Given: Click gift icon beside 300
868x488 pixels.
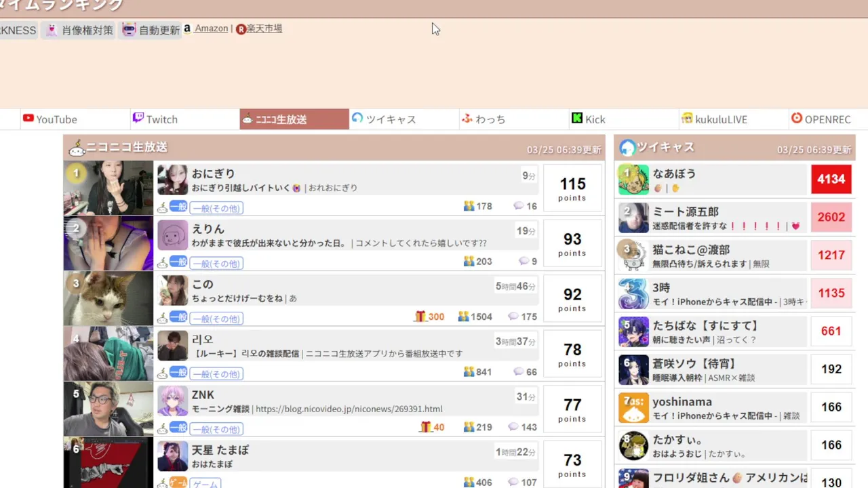Looking at the screenshot, I should [x=420, y=316].
